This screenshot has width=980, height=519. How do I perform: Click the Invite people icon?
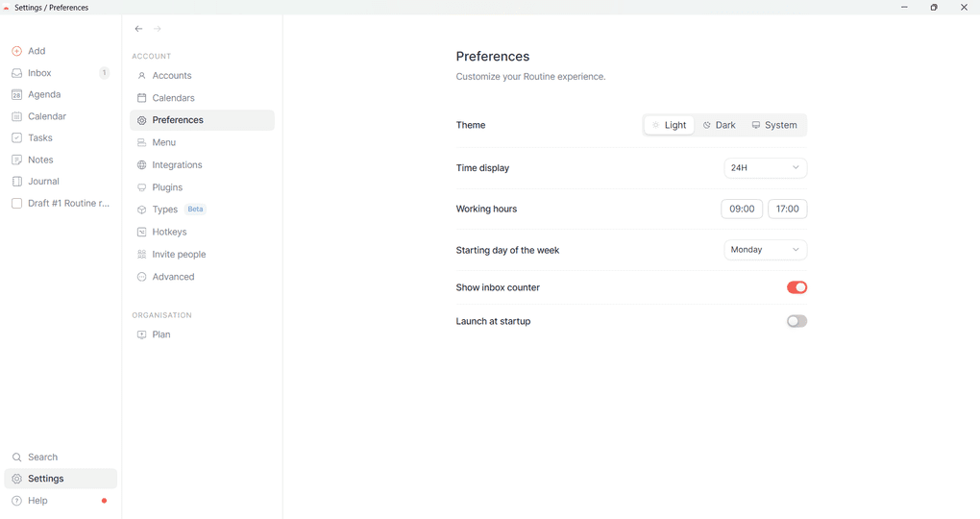[x=142, y=255]
